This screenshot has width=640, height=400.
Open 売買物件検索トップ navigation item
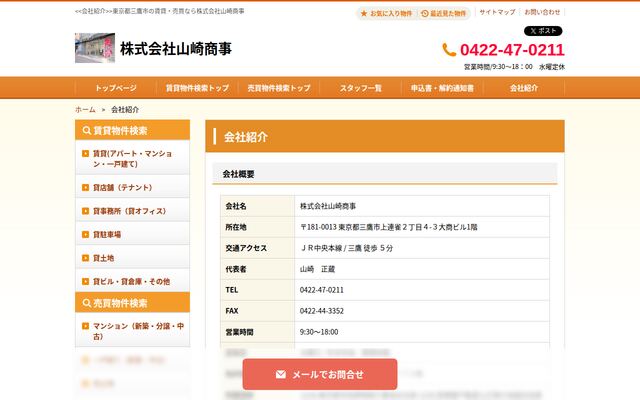[279, 88]
